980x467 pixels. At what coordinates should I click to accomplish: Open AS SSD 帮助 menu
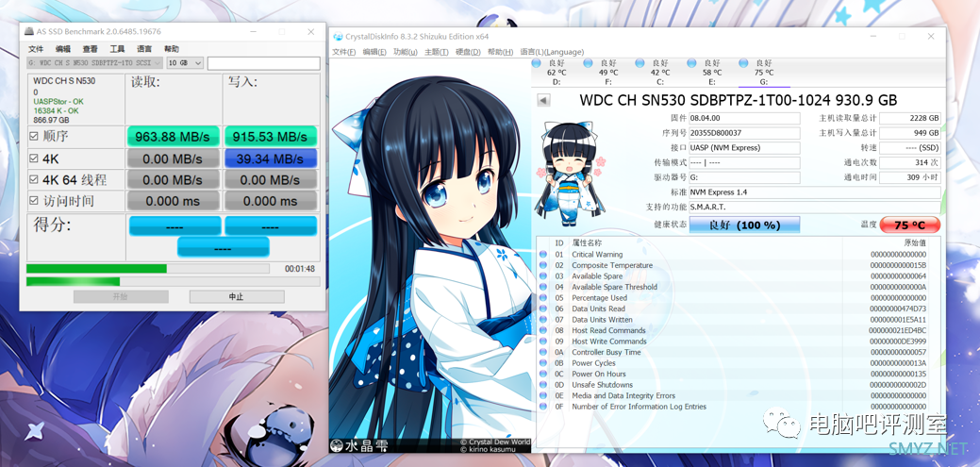click(172, 49)
